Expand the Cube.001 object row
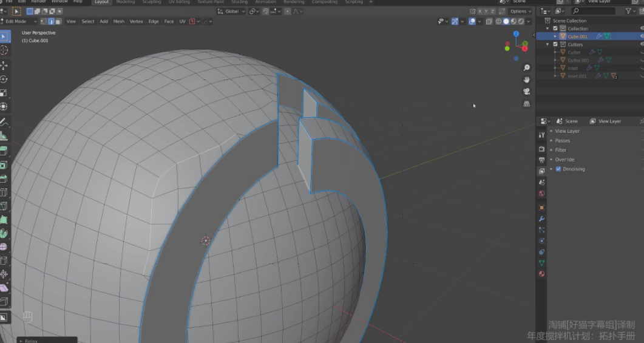The height and width of the screenshot is (343, 644). [x=555, y=36]
